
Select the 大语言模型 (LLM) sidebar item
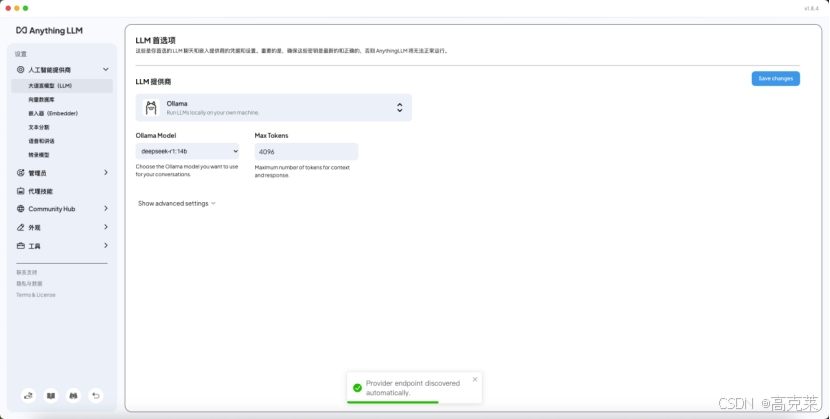(x=62, y=86)
